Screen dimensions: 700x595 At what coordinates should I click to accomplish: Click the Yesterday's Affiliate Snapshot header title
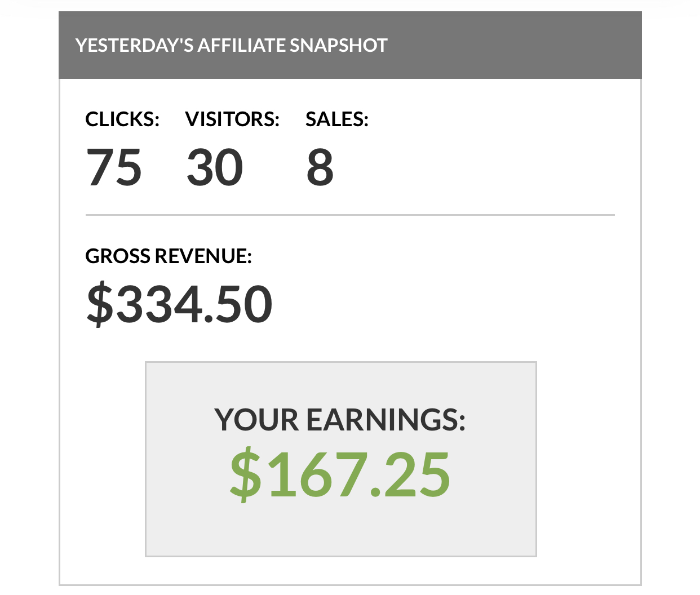(231, 46)
